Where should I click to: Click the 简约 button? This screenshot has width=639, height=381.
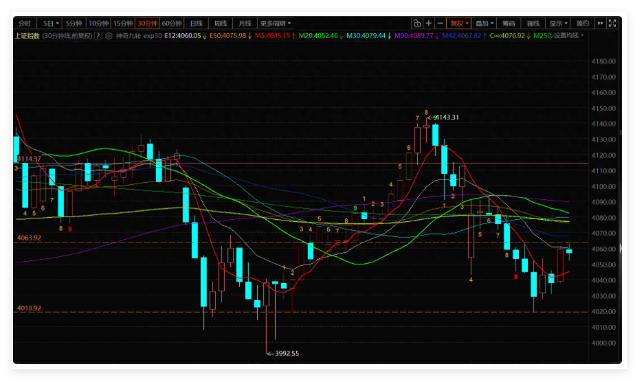(x=582, y=23)
